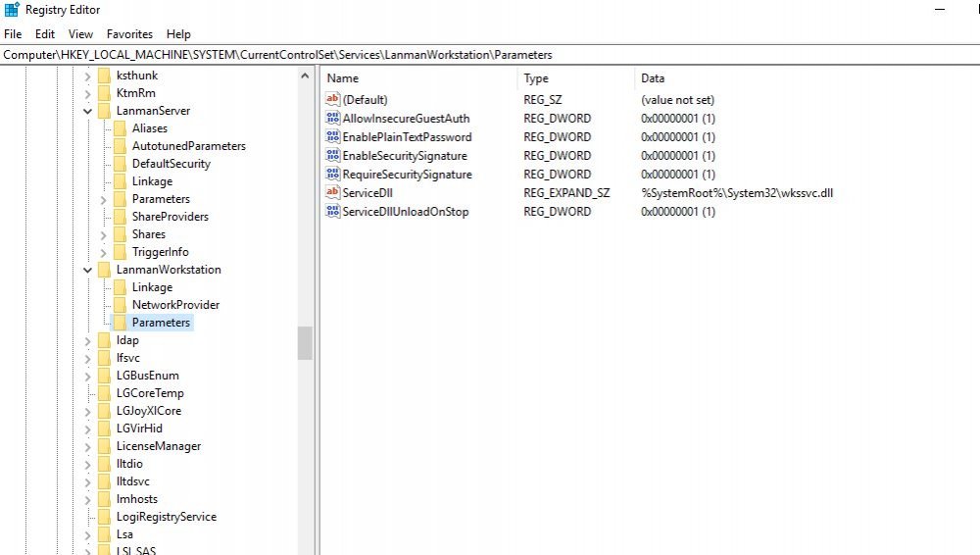Click the AutotunedParameters folder icon
980x555 pixels.
pos(120,146)
